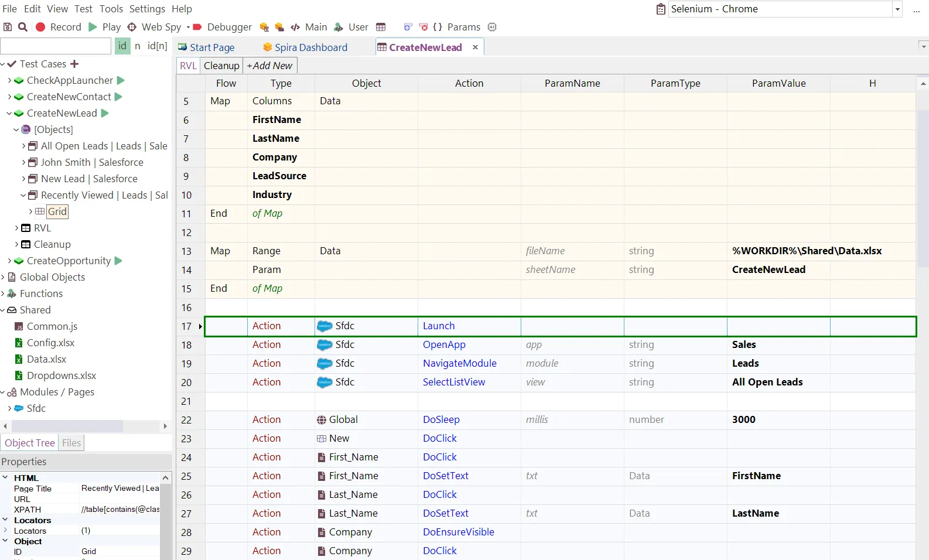Toggle the 'id' tree display mode
The width and height of the screenshot is (929, 560).
(122, 46)
